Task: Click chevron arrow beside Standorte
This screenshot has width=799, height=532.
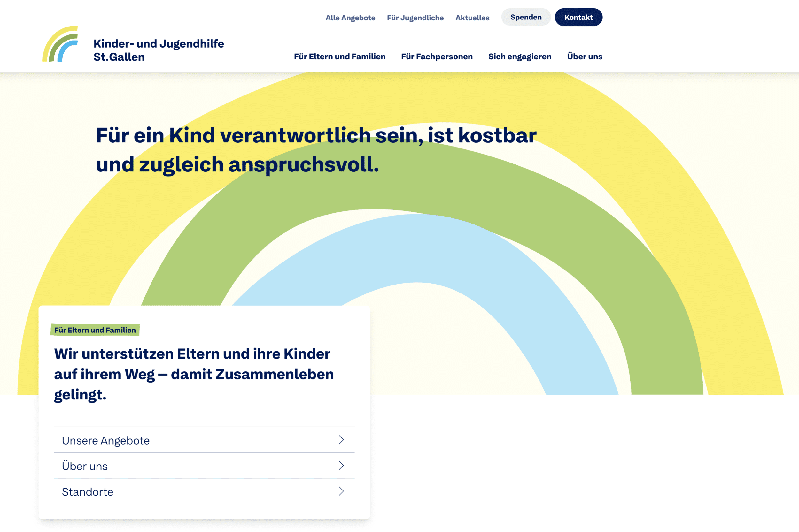Action: (x=341, y=491)
